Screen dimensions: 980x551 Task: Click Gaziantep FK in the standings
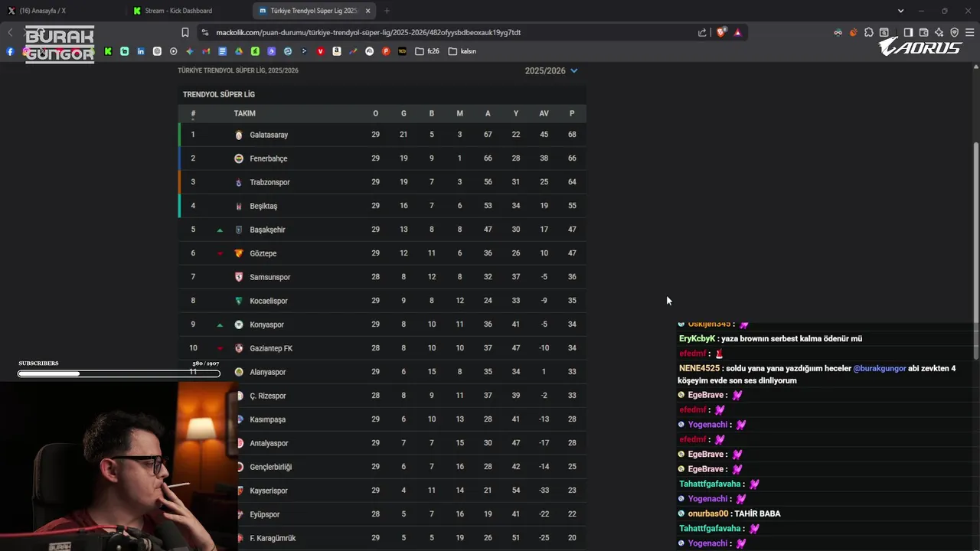pos(271,348)
